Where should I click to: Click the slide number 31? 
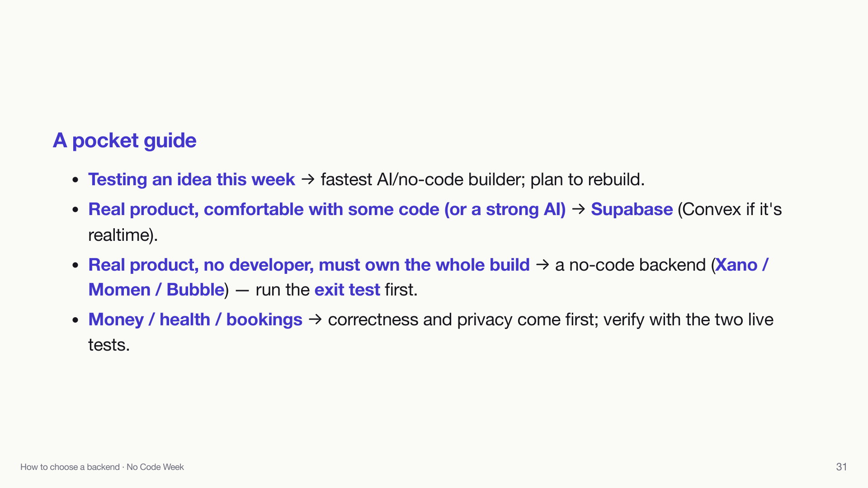[841, 467]
